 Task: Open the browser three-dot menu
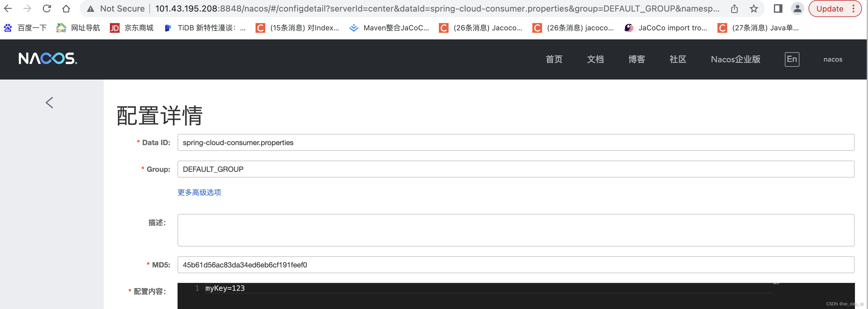[853, 9]
